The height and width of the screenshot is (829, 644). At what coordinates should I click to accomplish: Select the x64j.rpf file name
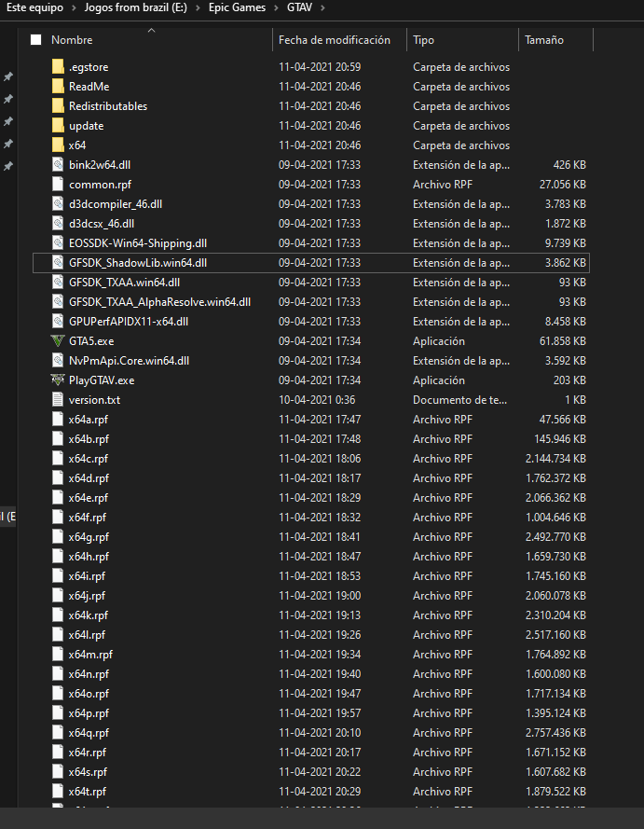click(x=88, y=595)
